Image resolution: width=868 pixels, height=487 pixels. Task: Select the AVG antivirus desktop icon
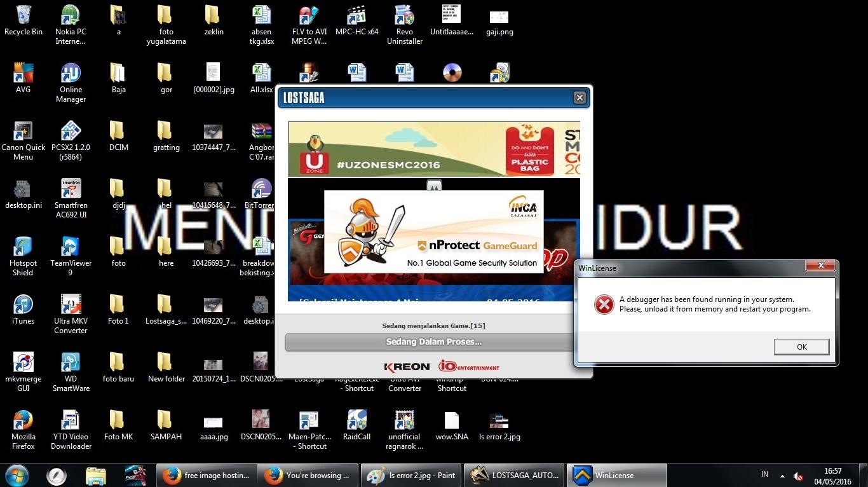point(24,78)
